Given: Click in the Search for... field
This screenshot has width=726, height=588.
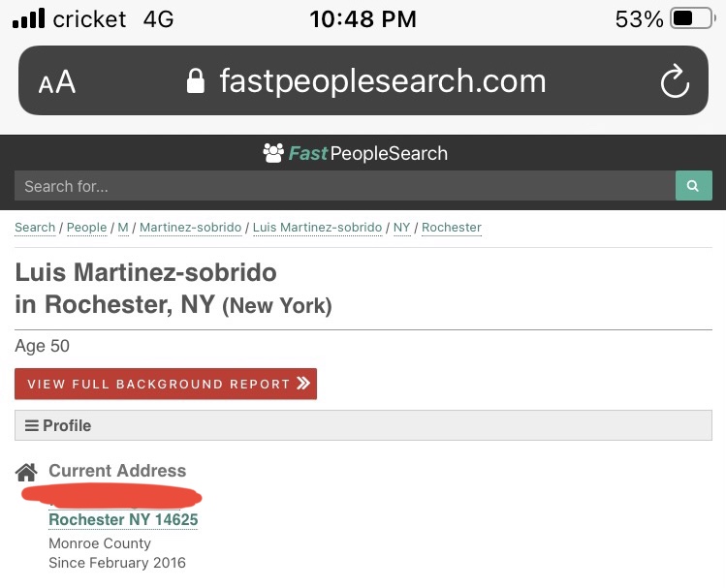Looking at the screenshot, I should click(344, 186).
